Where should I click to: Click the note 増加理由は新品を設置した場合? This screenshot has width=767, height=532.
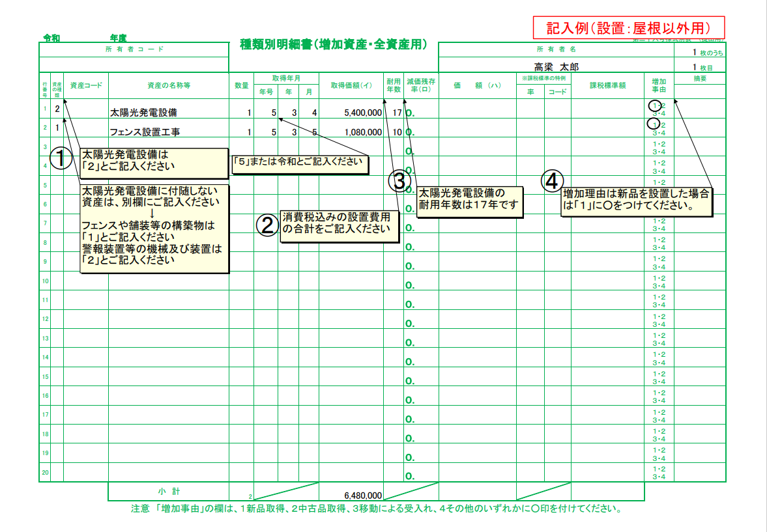[637, 201]
